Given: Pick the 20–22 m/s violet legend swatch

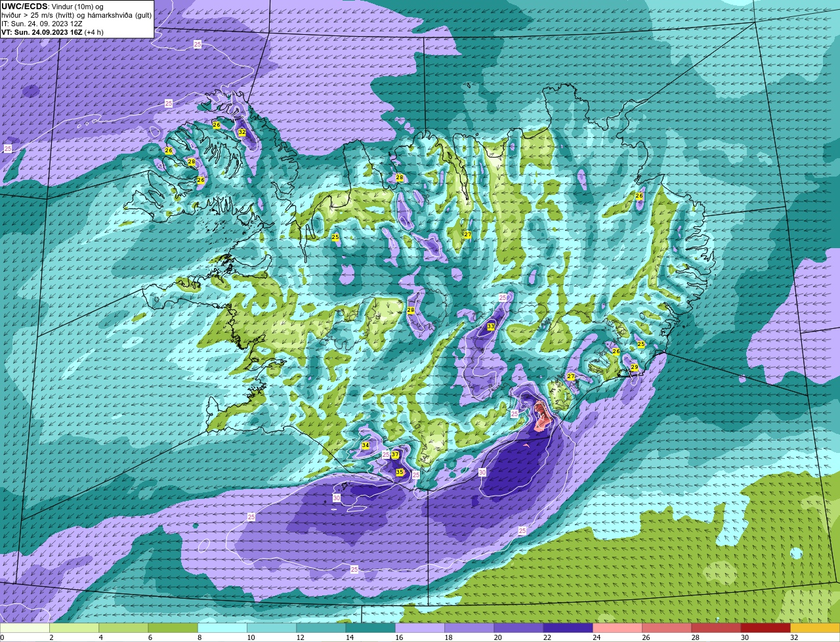Looking at the screenshot, I should click(518, 628).
